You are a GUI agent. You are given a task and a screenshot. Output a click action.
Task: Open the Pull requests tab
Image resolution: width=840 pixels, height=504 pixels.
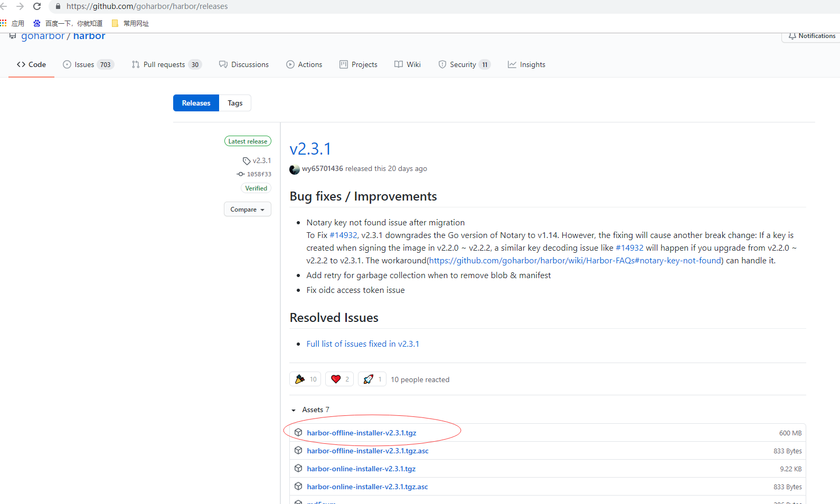pos(166,64)
